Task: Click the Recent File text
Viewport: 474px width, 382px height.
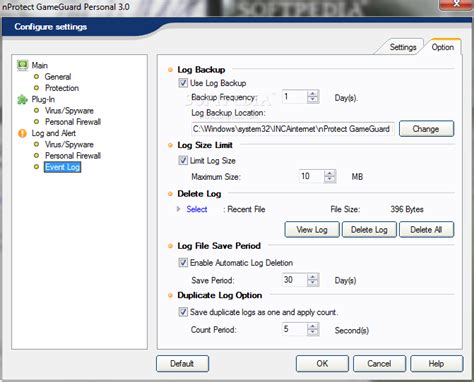Action: (246, 209)
